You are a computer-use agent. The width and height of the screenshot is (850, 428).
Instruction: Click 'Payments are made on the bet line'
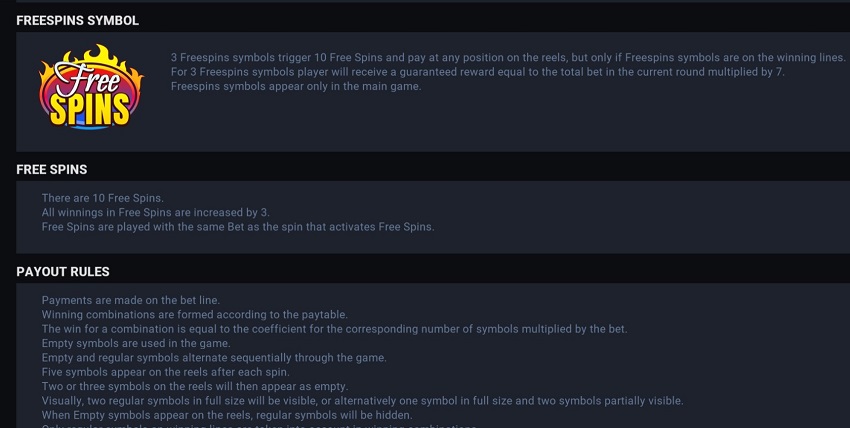click(131, 300)
